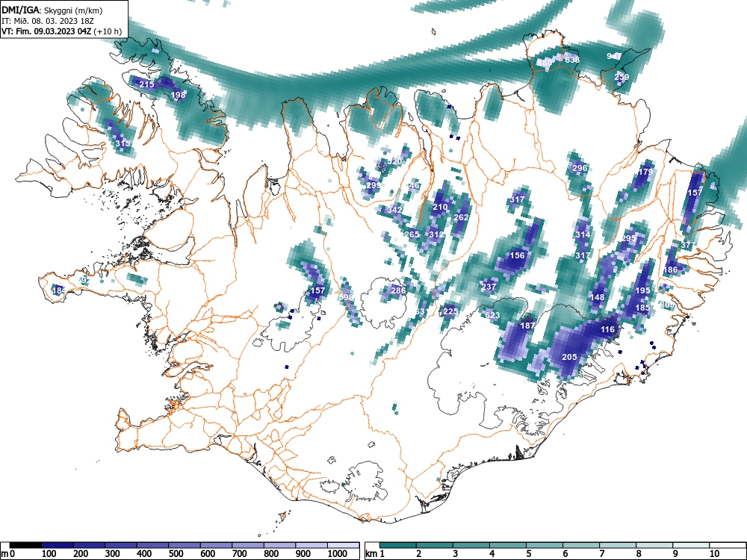Select the 5–6 km legend swatch
Image resolution: width=747 pixels, height=560 pixels.
545,545
